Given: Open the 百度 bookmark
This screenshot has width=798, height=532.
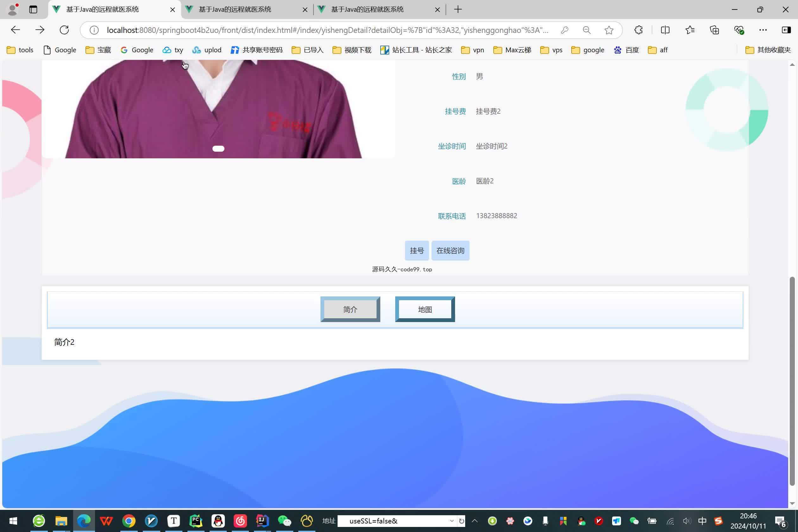Looking at the screenshot, I should pos(626,50).
